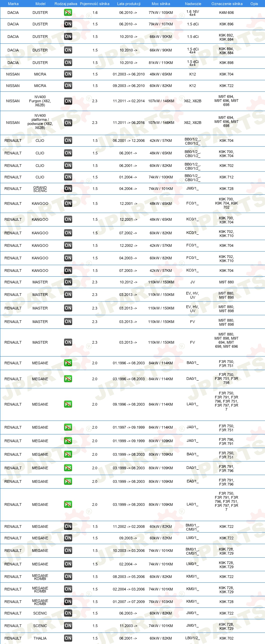
Task: Click the GRAND SCENIC model cell
Action: pos(40,189)
